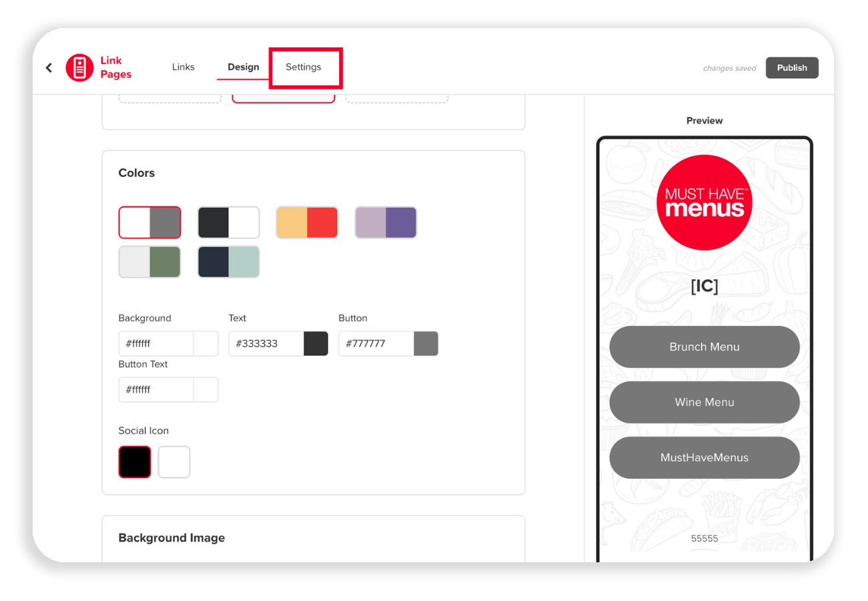Select the Design tab
Viewport: 868px width, 601px height.
click(243, 67)
